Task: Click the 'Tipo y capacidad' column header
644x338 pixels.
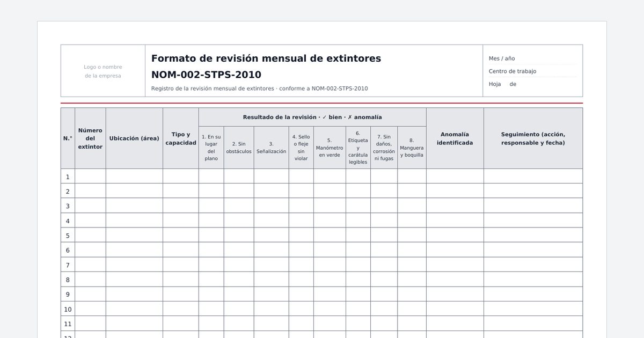Action: 181,138
